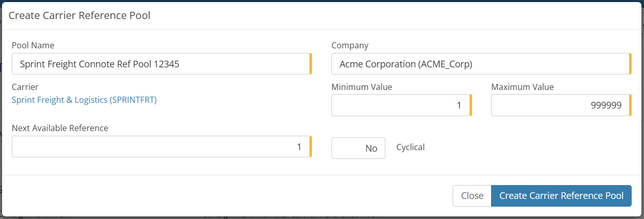644x219 pixels.
Task: Submit with Create Carrier Reference Pool button
Action: 561,196
